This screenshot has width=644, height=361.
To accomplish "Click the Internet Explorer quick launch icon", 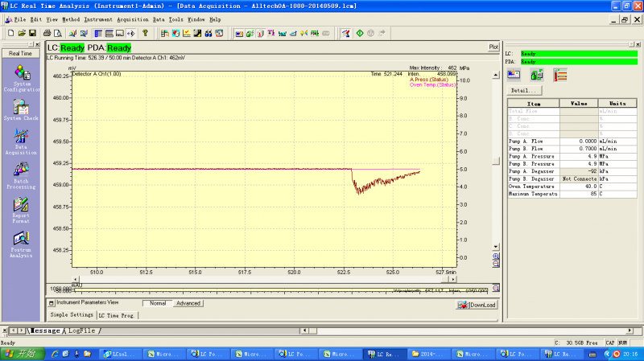I will [55, 354].
